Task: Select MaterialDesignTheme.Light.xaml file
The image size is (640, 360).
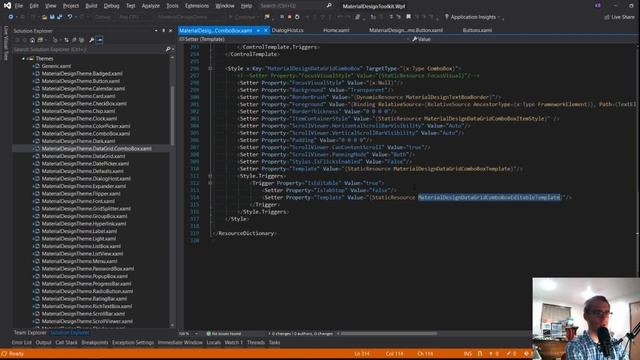Action: coord(79,239)
